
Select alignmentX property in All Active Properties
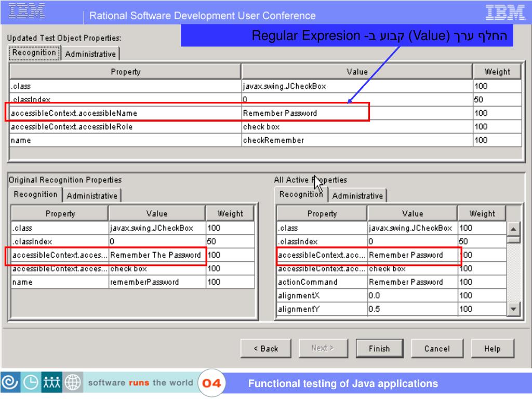[x=322, y=296]
